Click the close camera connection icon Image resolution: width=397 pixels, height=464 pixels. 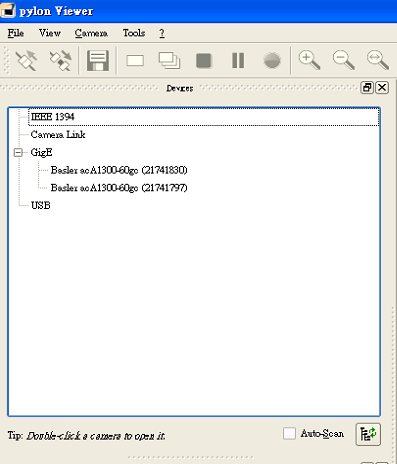point(60,61)
